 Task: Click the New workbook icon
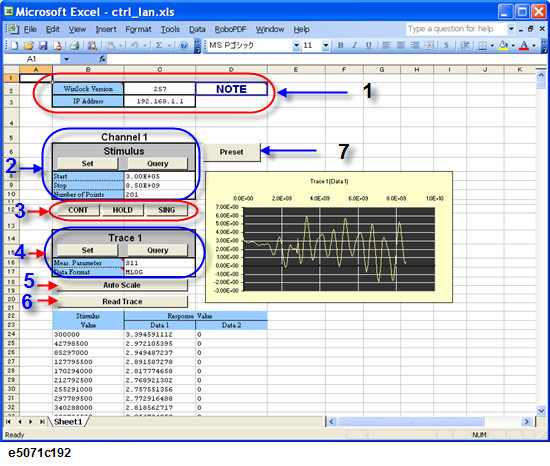click(x=14, y=45)
